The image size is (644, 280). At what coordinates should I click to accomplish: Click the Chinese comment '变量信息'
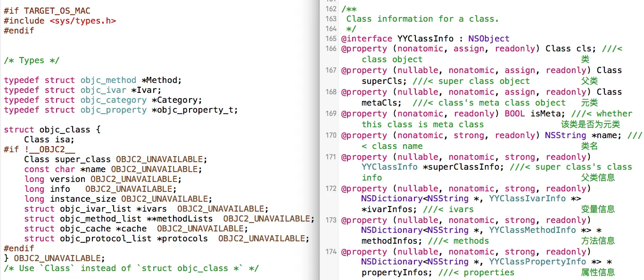598,209
